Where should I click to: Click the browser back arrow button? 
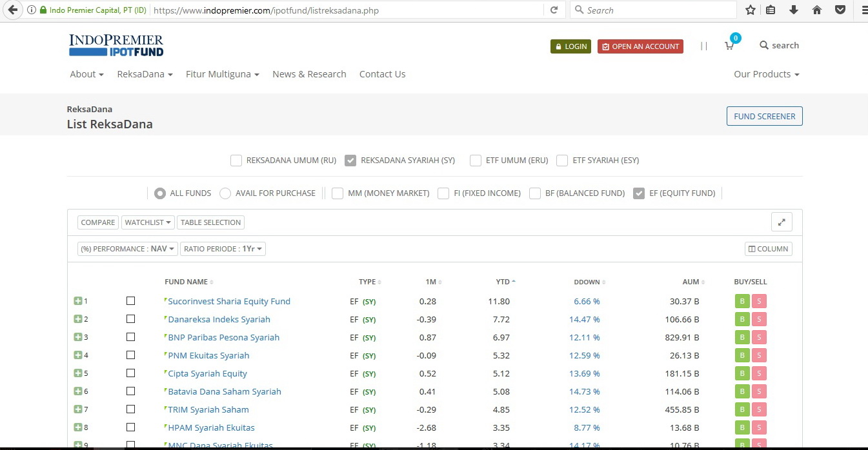click(x=12, y=10)
